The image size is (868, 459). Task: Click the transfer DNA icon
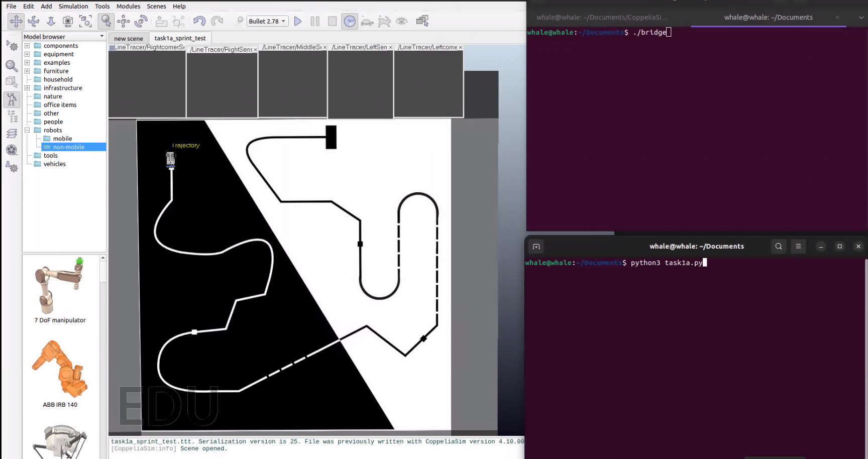click(x=178, y=21)
